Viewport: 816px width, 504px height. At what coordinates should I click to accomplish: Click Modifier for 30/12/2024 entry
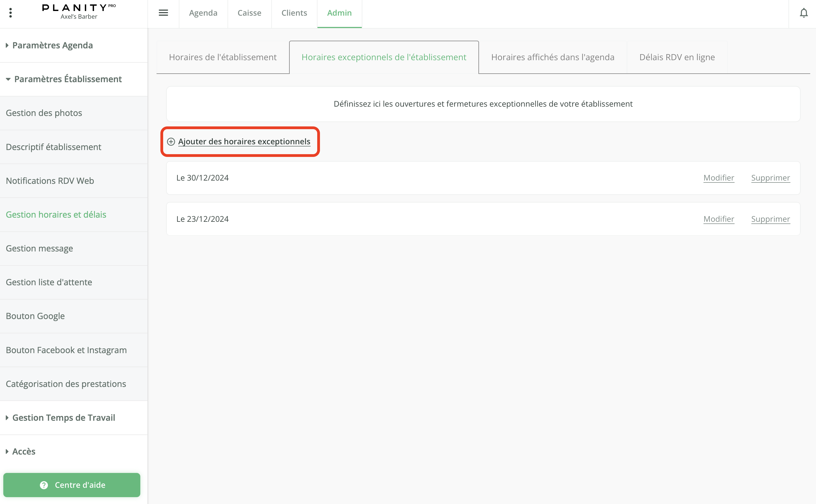(719, 178)
